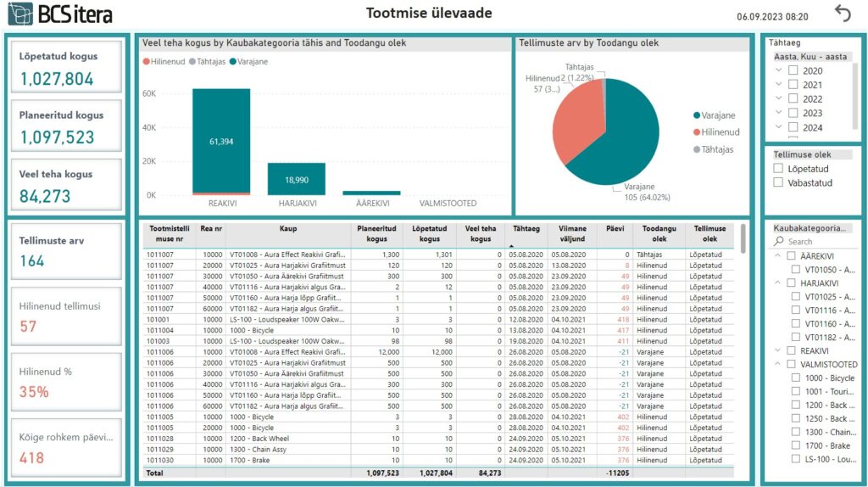Collapse the VALMISTOOTED category node
This screenshot has height=487, width=868.
(778, 363)
